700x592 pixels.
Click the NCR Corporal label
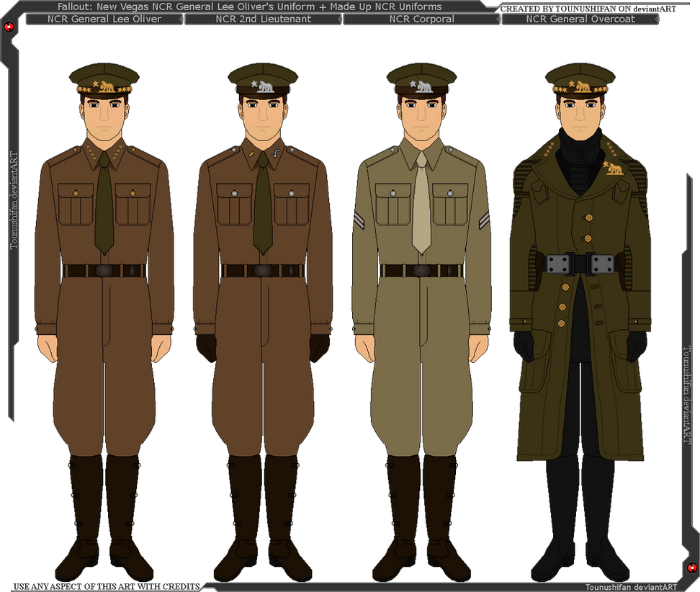pos(421,19)
